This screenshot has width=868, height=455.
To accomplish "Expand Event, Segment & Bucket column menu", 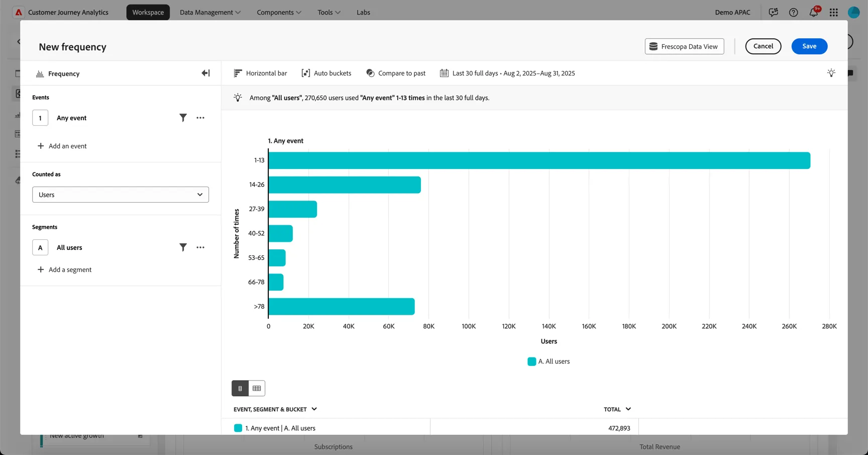I will pyautogui.click(x=314, y=409).
